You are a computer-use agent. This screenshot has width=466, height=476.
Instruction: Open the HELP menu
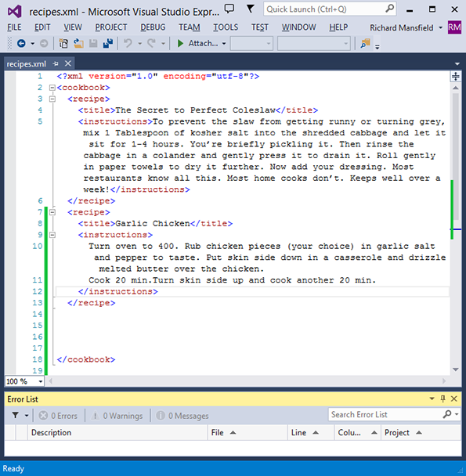(338, 27)
